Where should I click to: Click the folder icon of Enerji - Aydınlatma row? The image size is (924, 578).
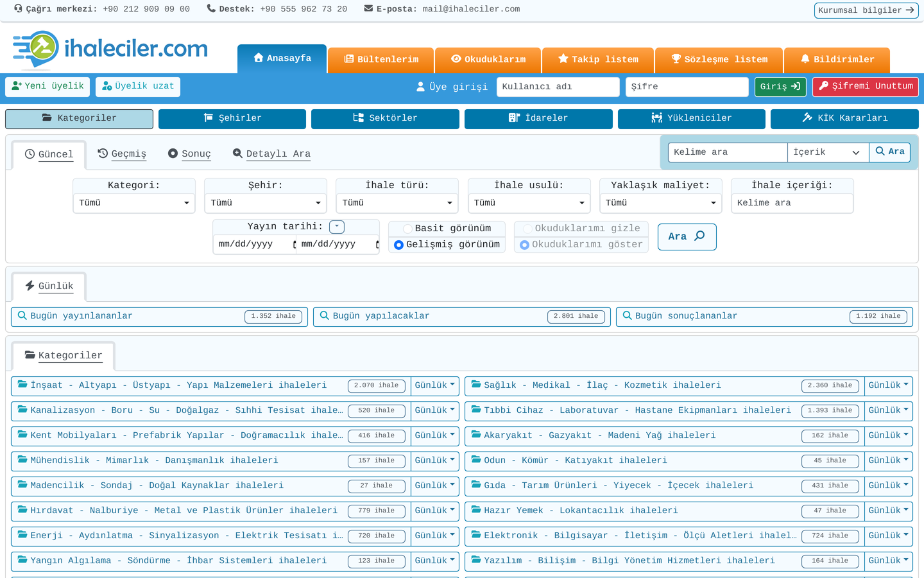22,535
